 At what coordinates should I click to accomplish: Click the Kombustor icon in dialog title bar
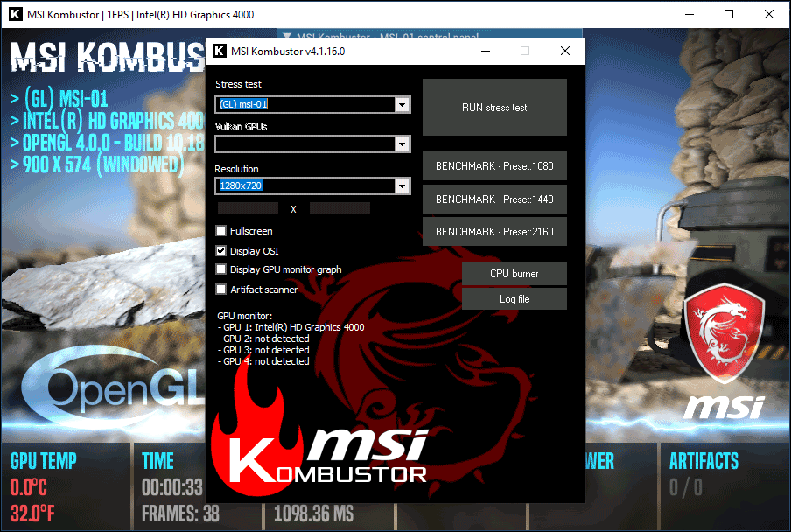220,51
